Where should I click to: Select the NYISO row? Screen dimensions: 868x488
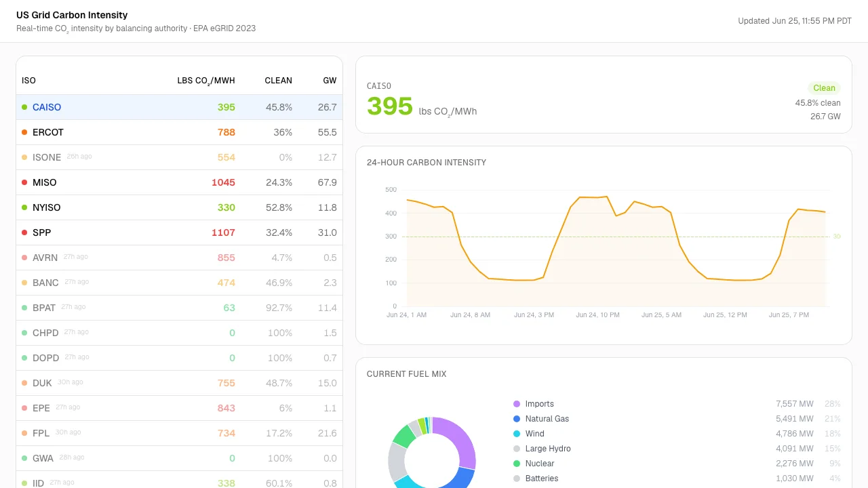tap(179, 207)
